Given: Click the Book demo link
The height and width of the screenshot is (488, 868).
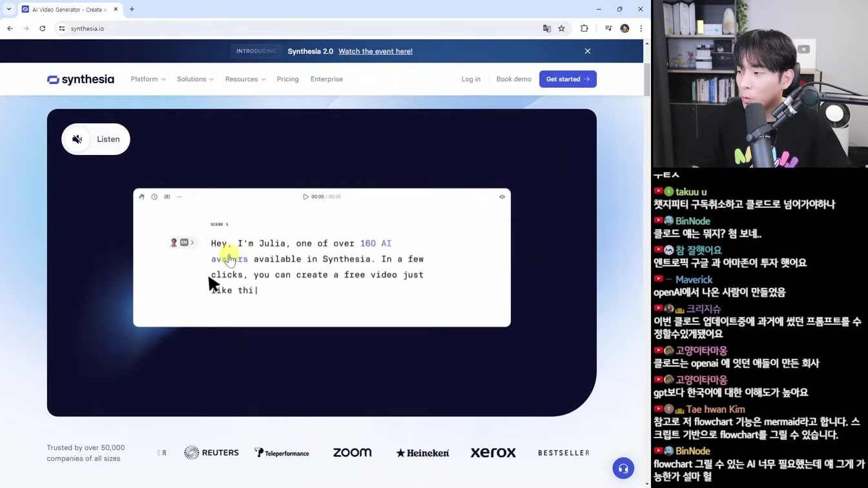Looking at the screenshot, I should tap(513, 79).
